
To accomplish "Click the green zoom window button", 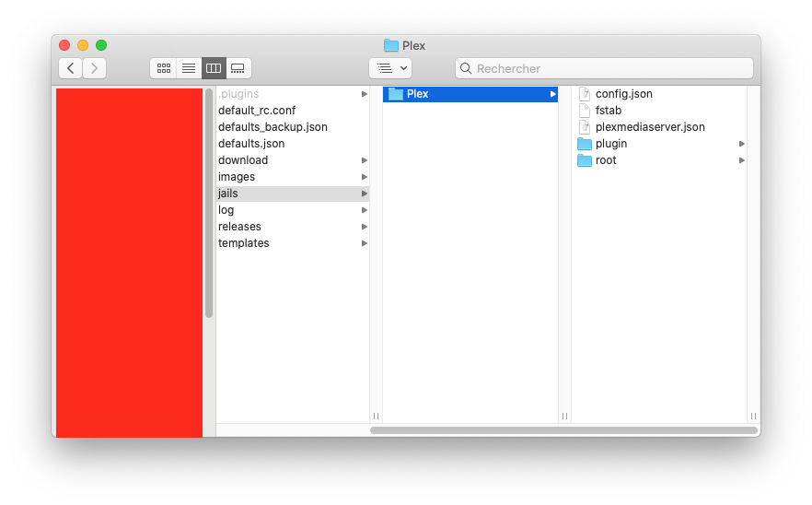I will pyautogui.click(x=101, y=45).
